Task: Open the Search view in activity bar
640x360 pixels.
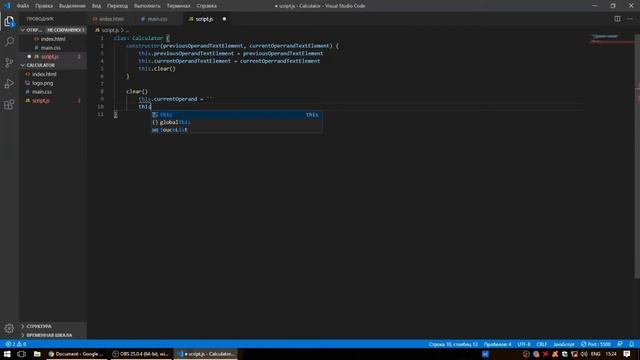Action: tap(9, 42)
